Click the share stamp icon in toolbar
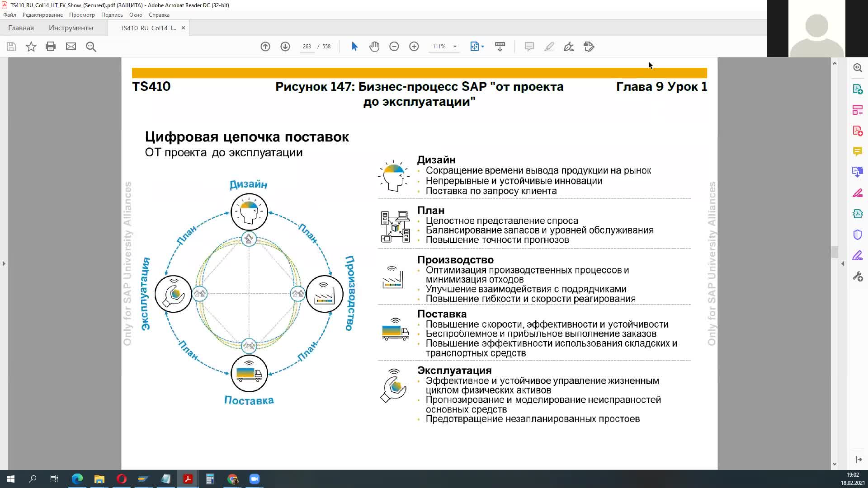This screenshot has width=868, height=488. 589,47
